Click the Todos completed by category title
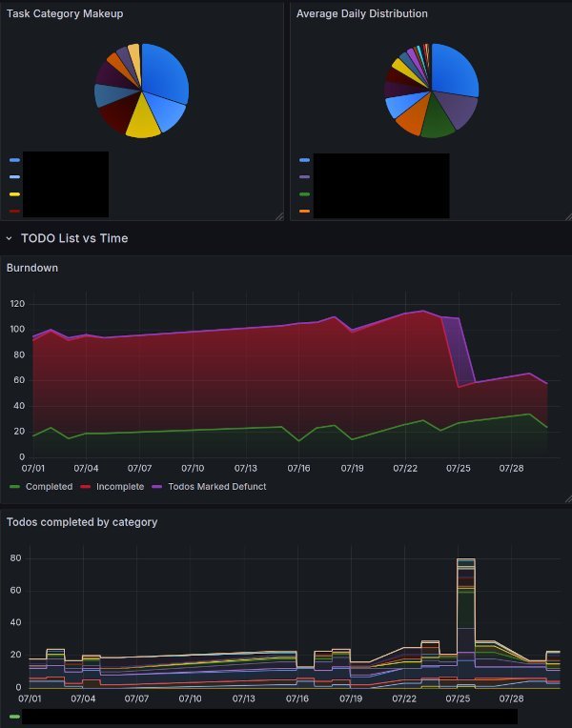The height and width of the screenshot is (728, 572). tap(82, 522)
